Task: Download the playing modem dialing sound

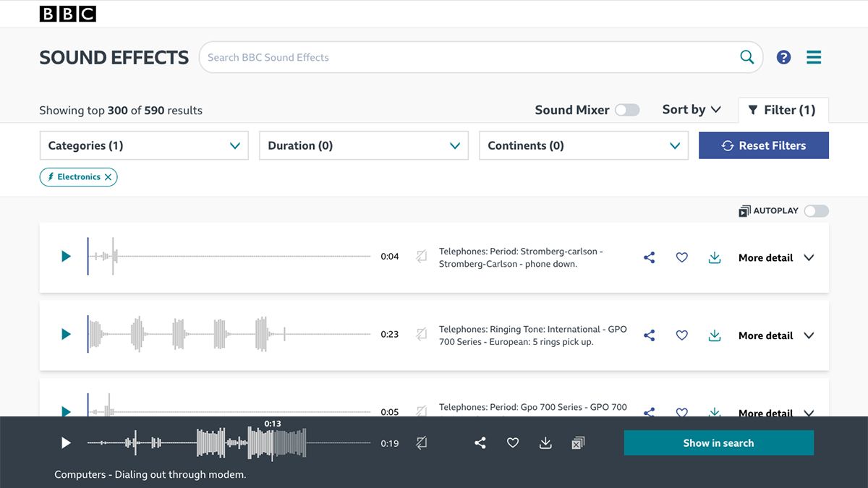Action: [x=545, y=442]
